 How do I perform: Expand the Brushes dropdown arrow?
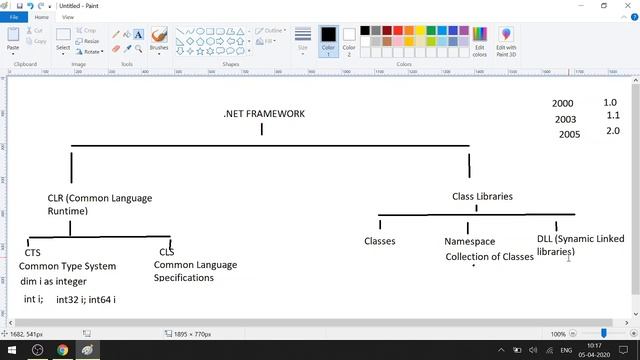coord(159,53)
